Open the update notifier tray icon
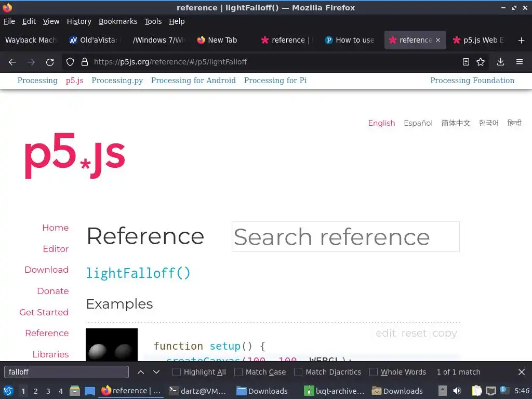This screenshot has height=399, width=532. (x=504, y=391)
